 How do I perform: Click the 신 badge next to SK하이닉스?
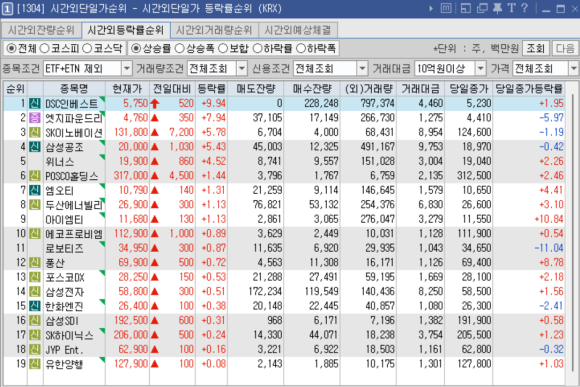coord(35,335)
